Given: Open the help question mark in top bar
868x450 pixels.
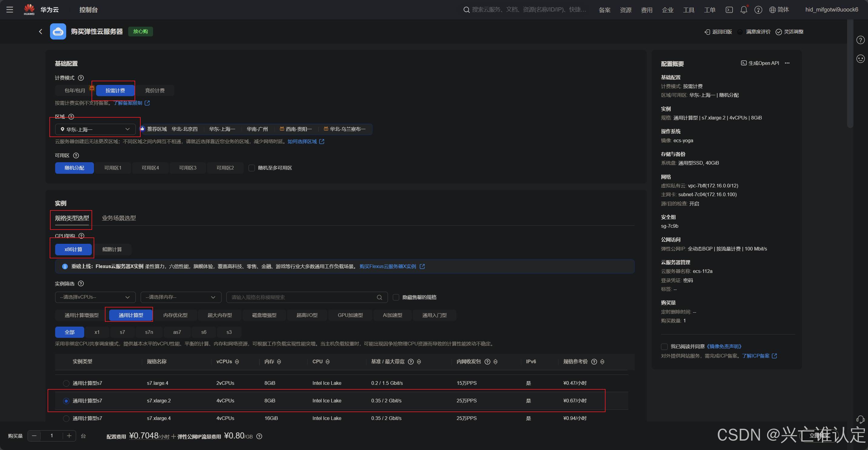Looking at the screenshot, I should [758, 10].
